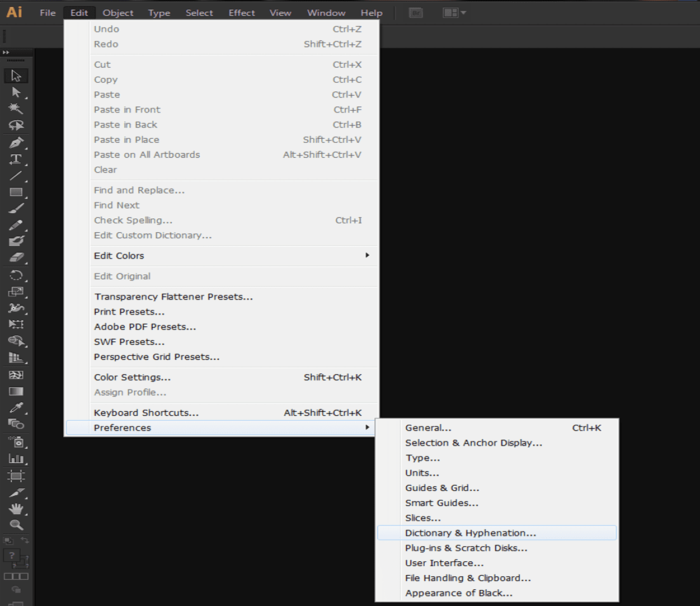Open General preferences
The width and height of the screenshot is (700, 606).
point(497,428)
